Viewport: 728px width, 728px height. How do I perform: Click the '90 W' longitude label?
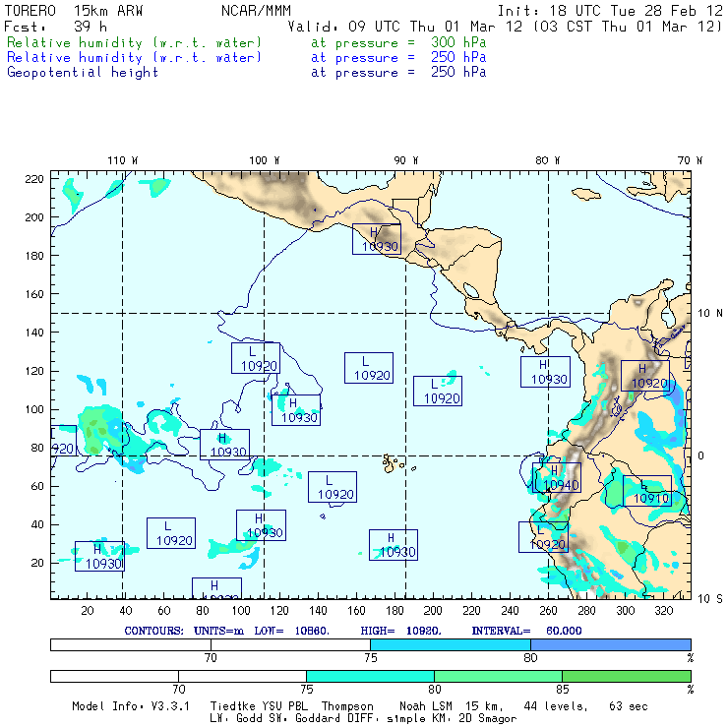(405, 160)
